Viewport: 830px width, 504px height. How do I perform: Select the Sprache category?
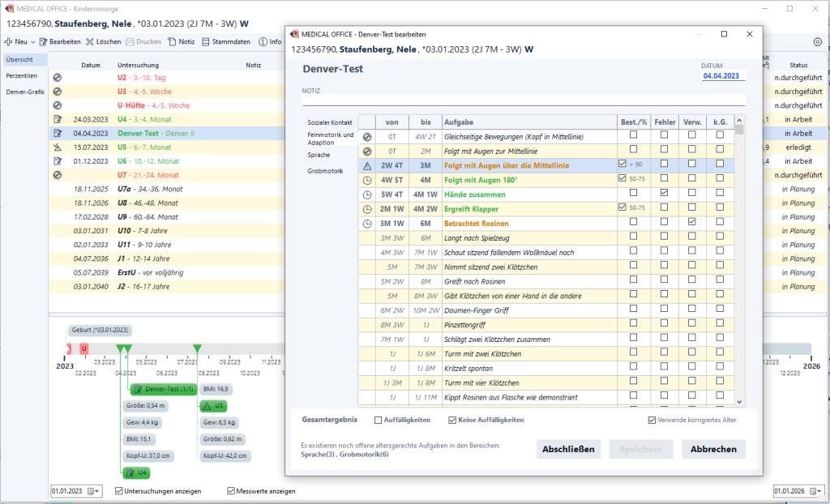319,155
